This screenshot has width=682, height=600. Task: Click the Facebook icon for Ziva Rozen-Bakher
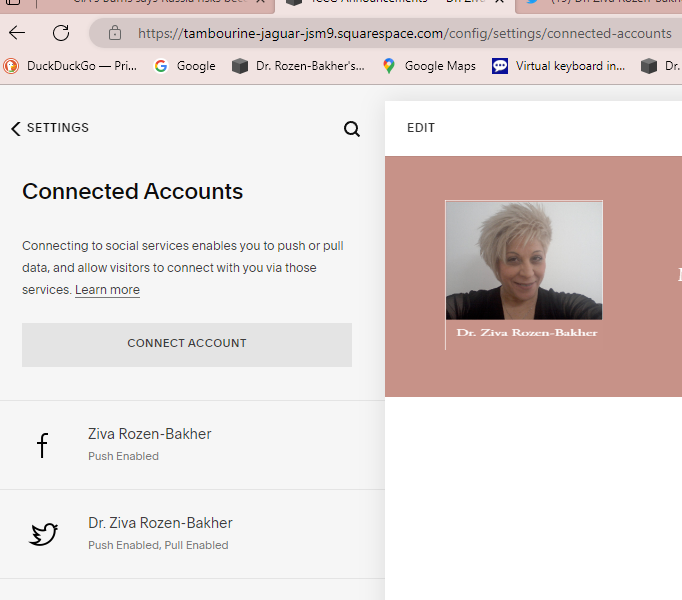(x=42, y=446)
